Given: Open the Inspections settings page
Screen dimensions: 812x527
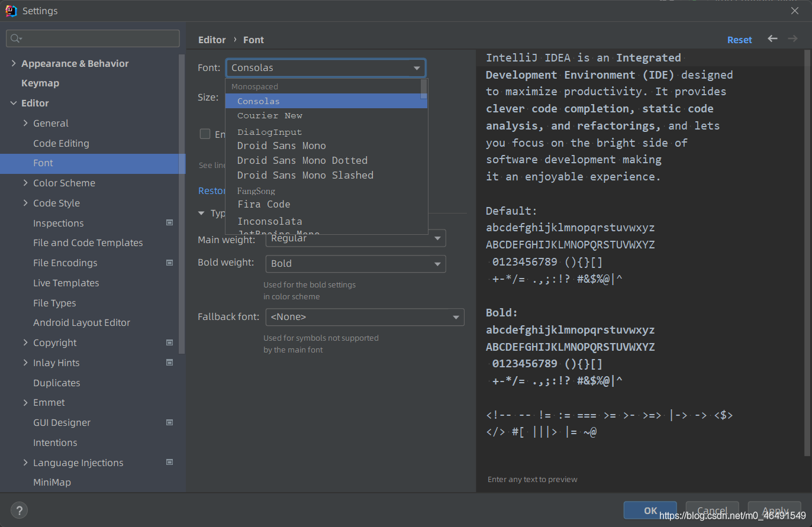Looking at the screenshot, I should point(59,223).
